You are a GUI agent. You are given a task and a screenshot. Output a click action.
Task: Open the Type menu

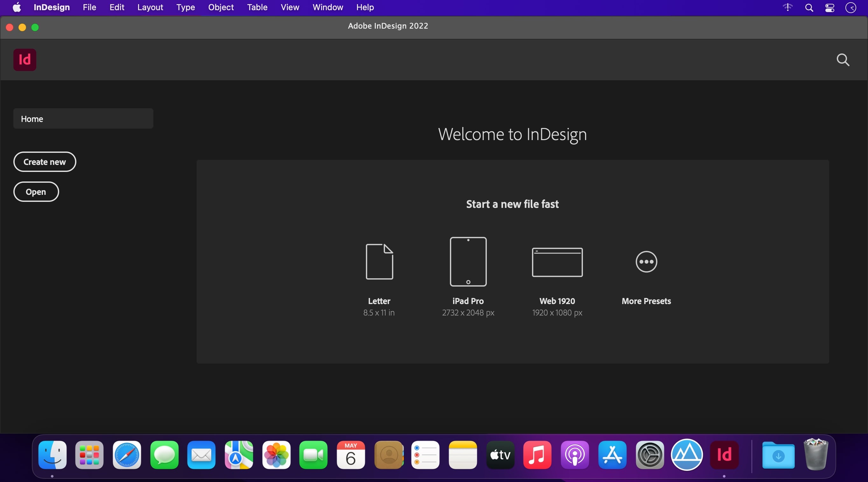185,7
